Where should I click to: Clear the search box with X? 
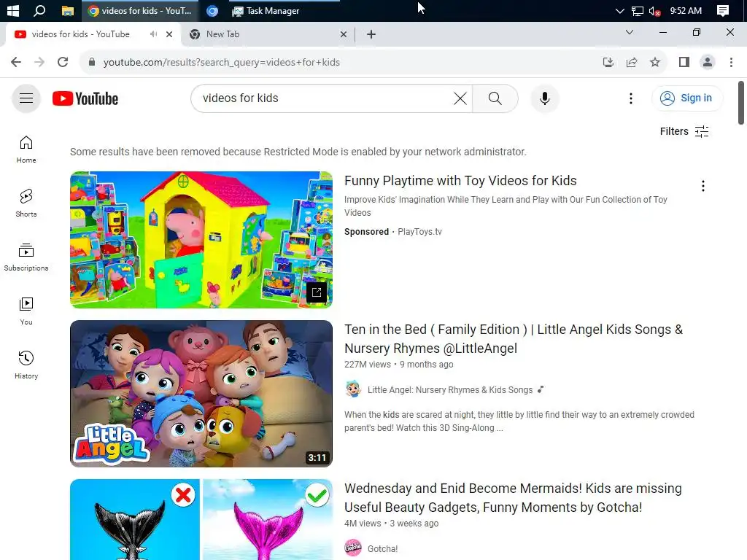(460, 98)
